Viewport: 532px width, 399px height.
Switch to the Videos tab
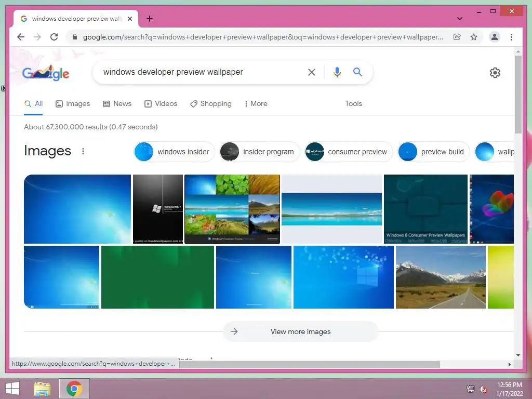click(161, 103)
